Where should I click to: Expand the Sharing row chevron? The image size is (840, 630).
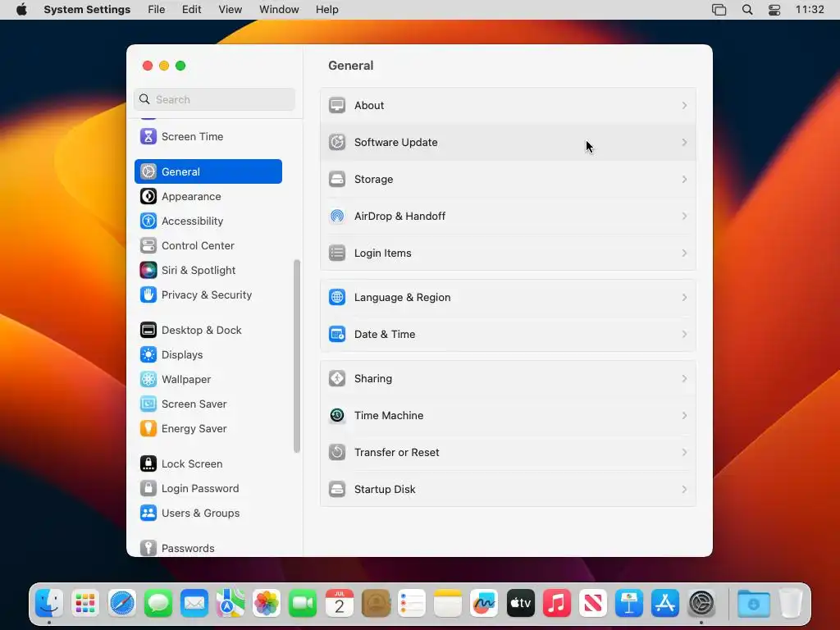tap(685, 379)
